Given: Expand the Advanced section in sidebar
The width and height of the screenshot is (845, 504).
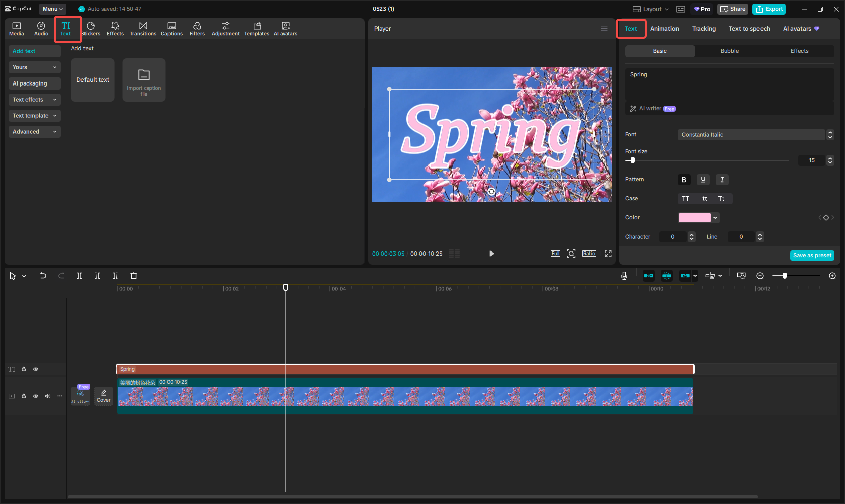Looking at the screenshot, I should pyautogui.click(x=34, y=131).
